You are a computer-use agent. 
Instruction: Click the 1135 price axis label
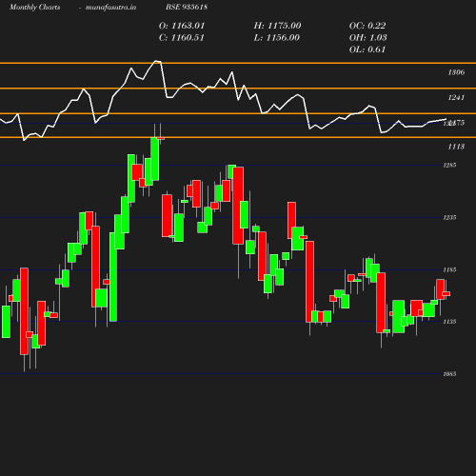pos(449,322)
